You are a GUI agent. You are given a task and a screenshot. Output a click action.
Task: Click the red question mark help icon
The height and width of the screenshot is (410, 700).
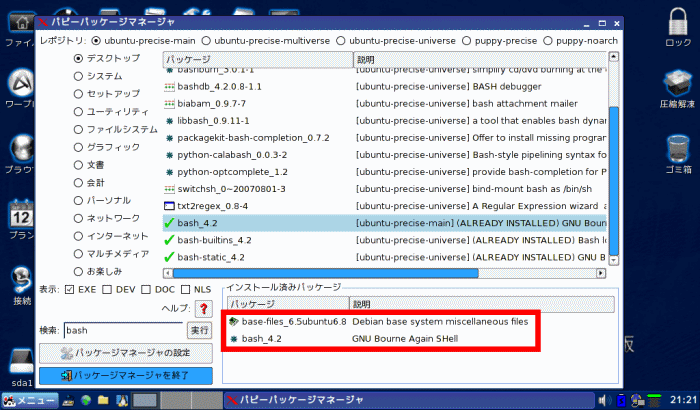(x=204, y=308)
